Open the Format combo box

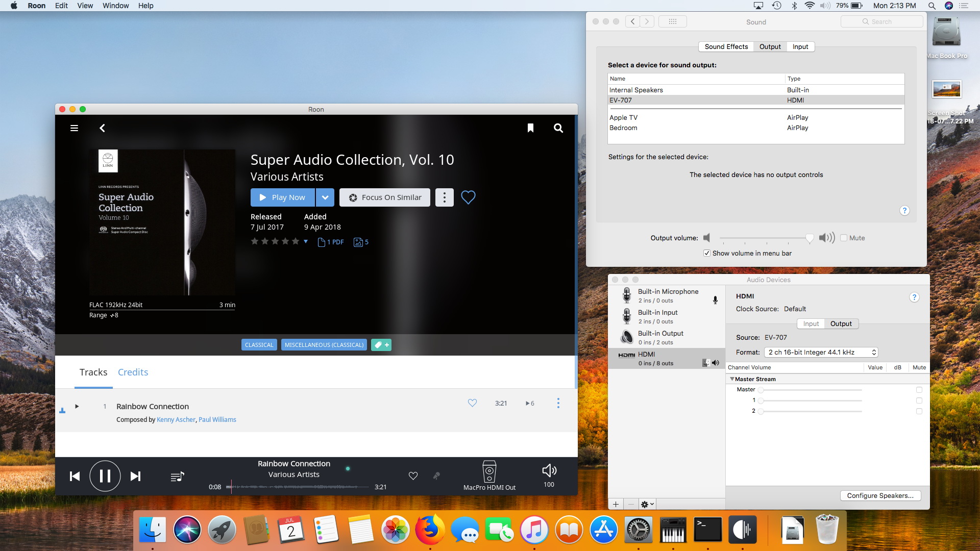pyautogui.click(x=821, y=352)
